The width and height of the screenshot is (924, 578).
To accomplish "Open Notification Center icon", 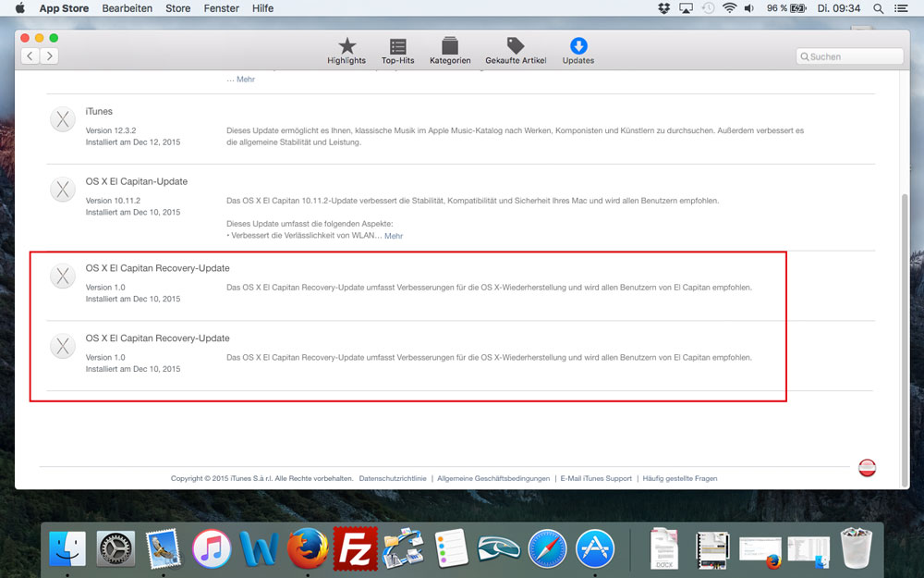I will point(900,8).
